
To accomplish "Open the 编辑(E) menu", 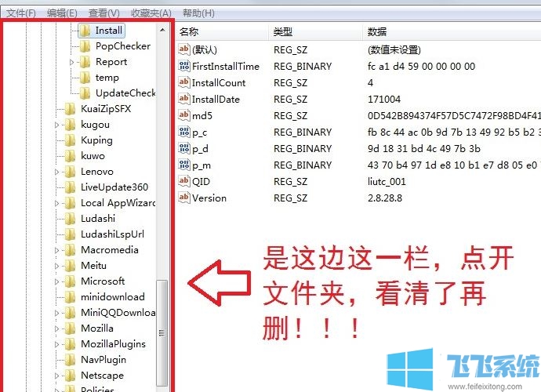I will [62, 13].
